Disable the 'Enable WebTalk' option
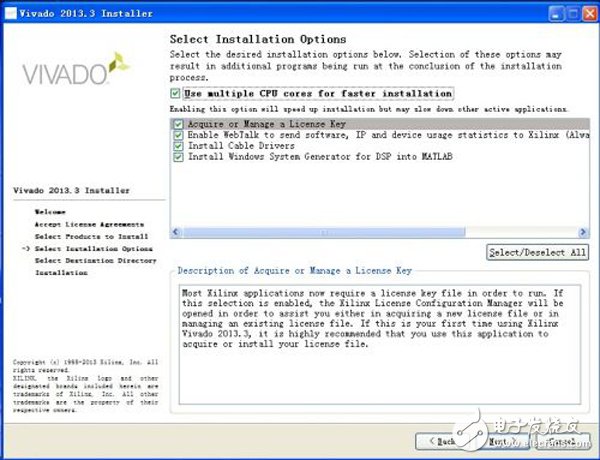Viewport: 600px width, 460px height. pos(178,135)
